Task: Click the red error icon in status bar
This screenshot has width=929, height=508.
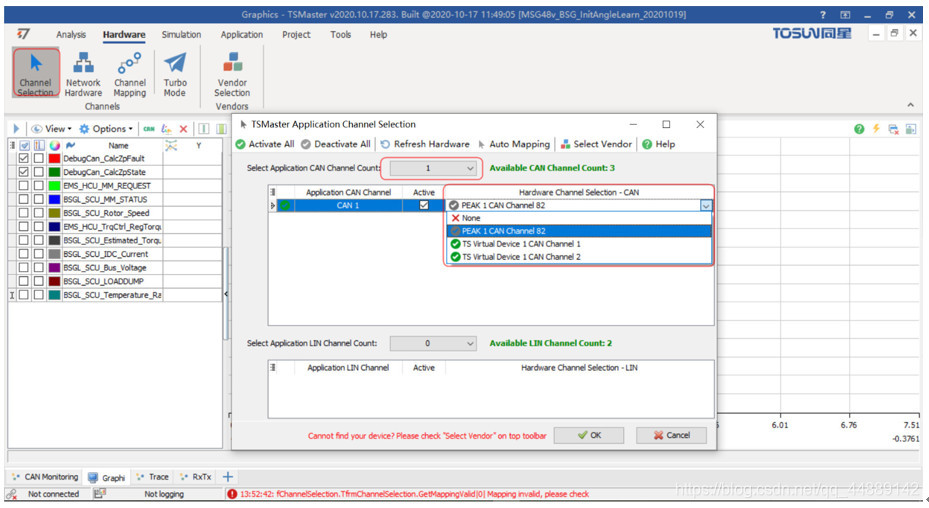Action: (x=232, y=494)
